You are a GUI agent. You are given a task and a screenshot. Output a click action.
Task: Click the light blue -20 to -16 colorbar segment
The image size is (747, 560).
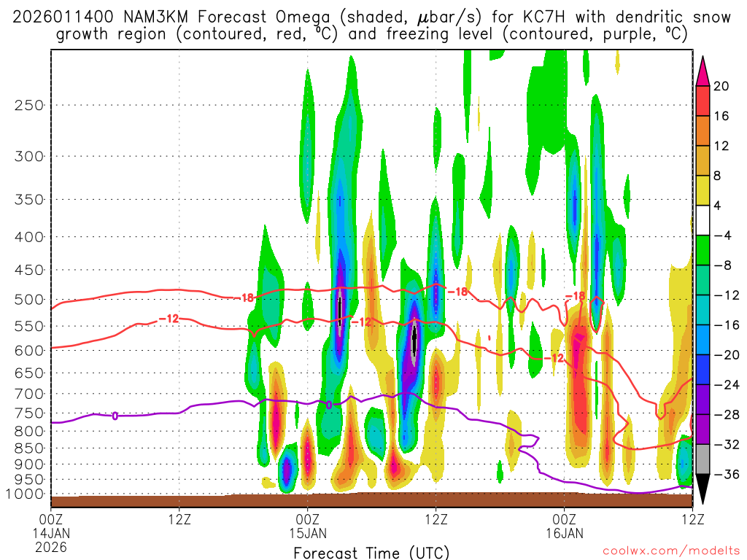(x=703, y=340)
